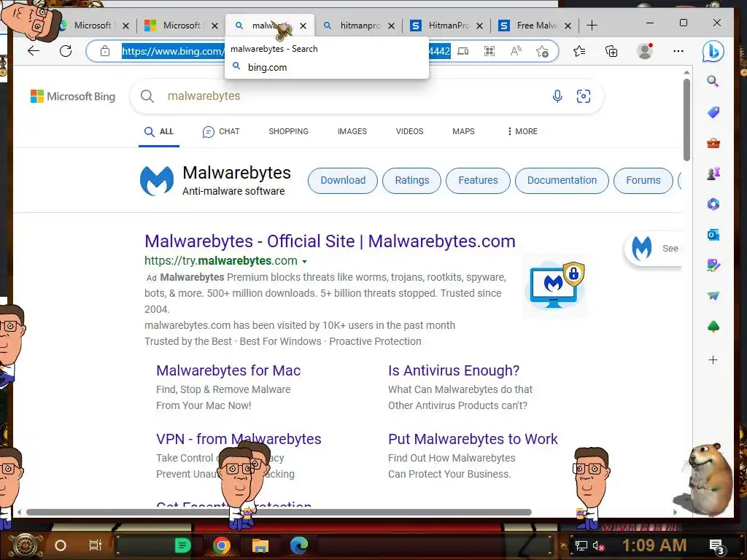Open Google Chrome from the taskbar
This screenshot has height=560, width=747.
click(x=222, y=545)
